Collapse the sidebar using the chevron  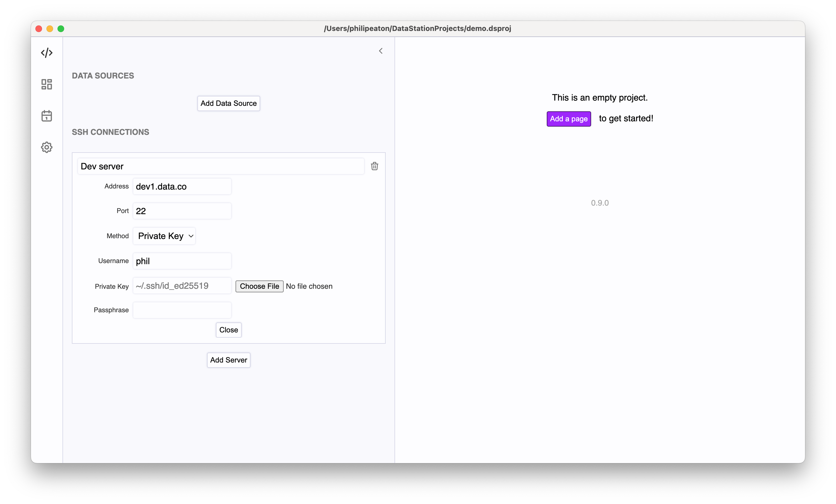point(381,51)
